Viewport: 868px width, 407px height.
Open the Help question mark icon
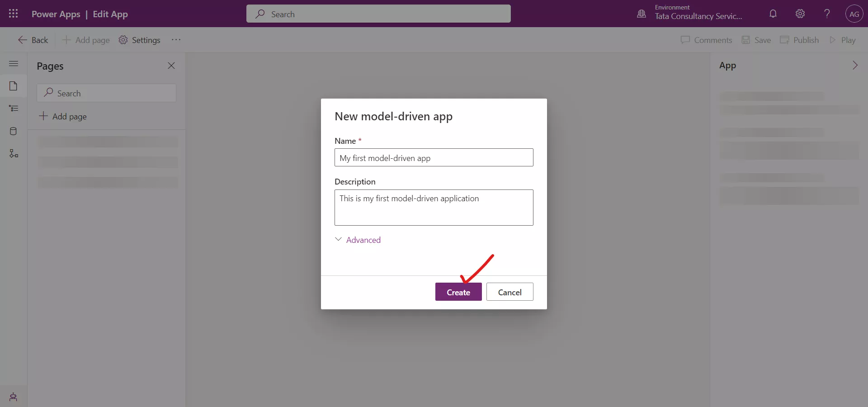pyautogui.click(x=826, y=14)
